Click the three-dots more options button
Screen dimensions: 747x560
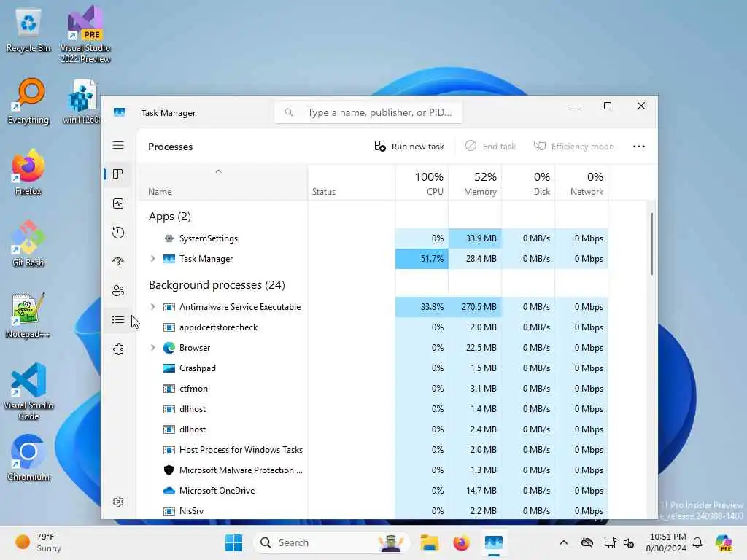[639, 147]
